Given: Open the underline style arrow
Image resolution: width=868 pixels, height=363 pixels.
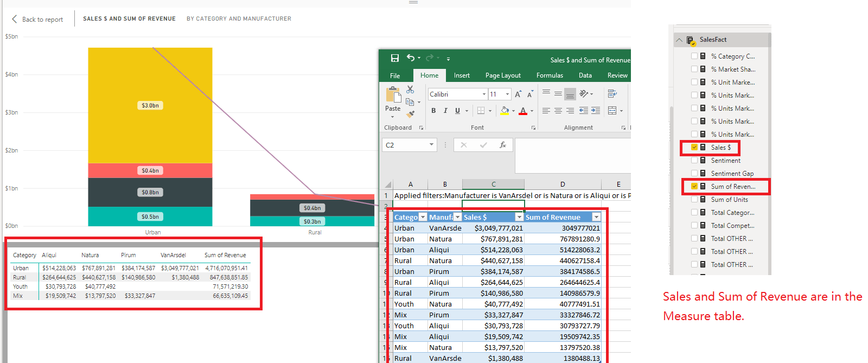Looking at the screenshot, I should coord(466,111).
